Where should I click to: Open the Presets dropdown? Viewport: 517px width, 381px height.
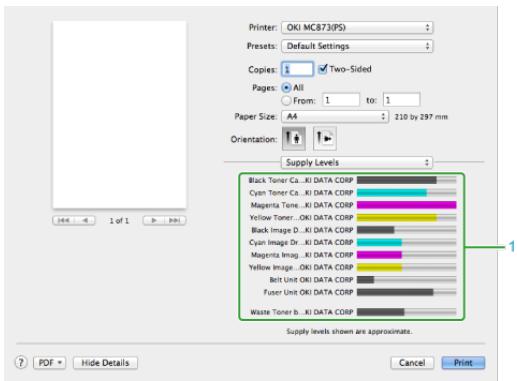(x=357, y=46)
